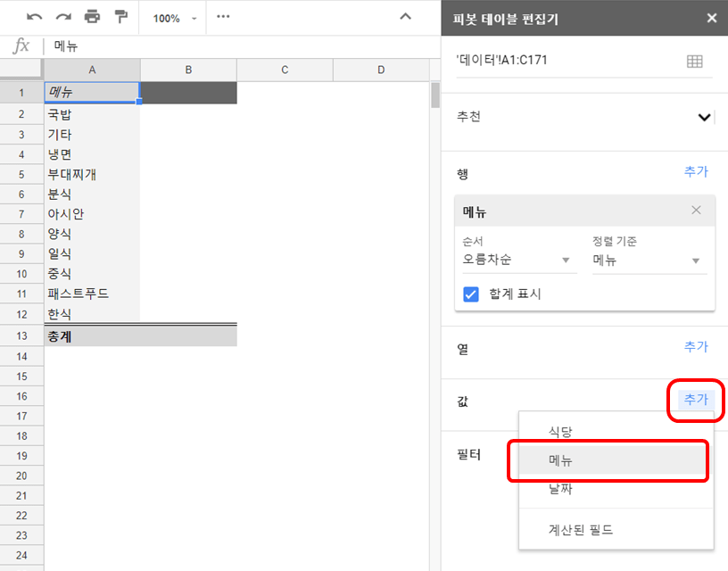
Task: Collapse toolbar with the up chevron
Action: click(405, 17)
